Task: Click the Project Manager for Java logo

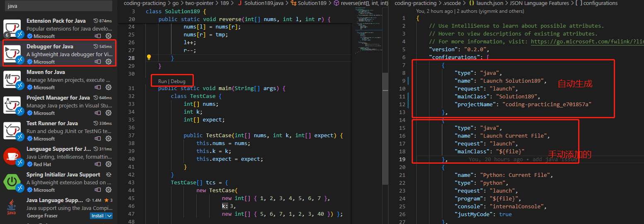Action: tap(12, 105)
